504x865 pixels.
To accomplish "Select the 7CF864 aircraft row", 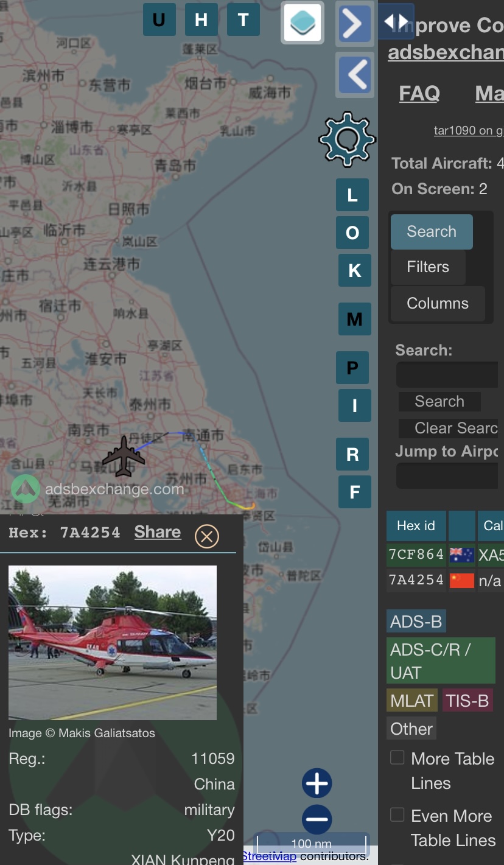I will point(445,555).
